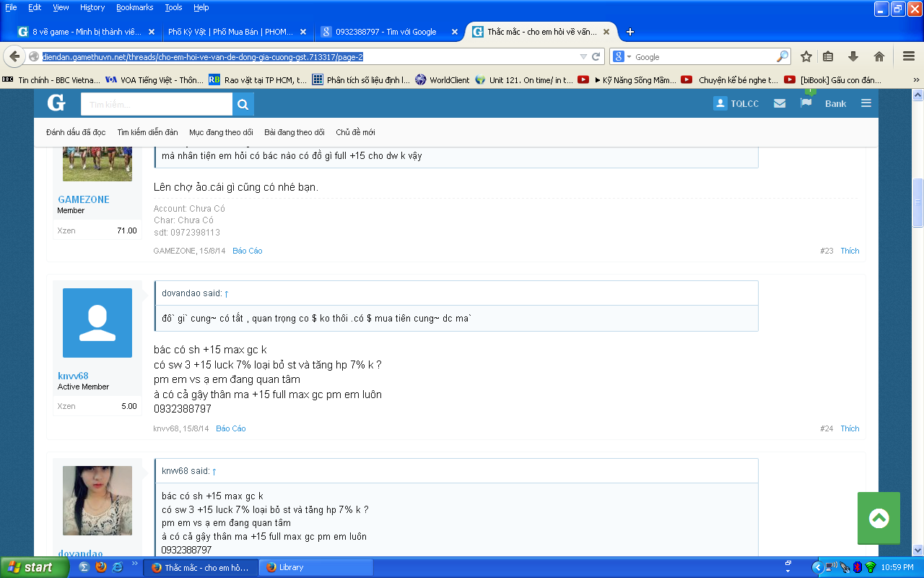Image resolution: width=924 pixels, height=578 pixels.
Task: Open the downloads arrow icon
Action: tap(853, 56)
